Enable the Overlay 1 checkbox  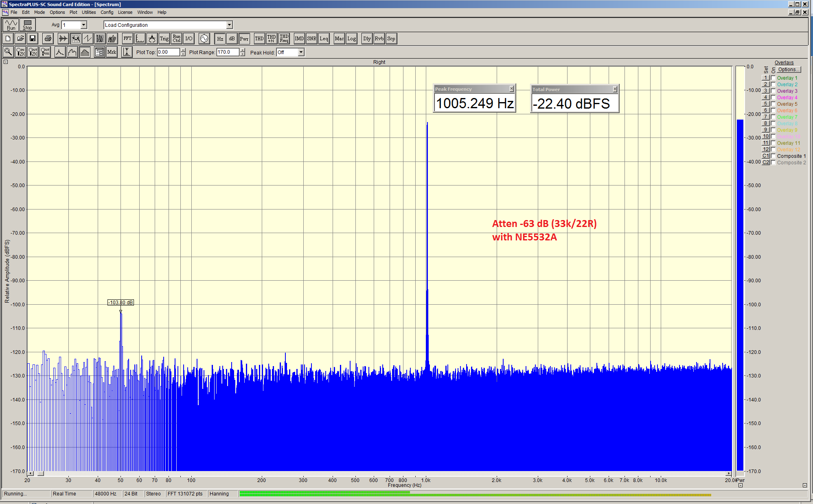coord(773,78)
